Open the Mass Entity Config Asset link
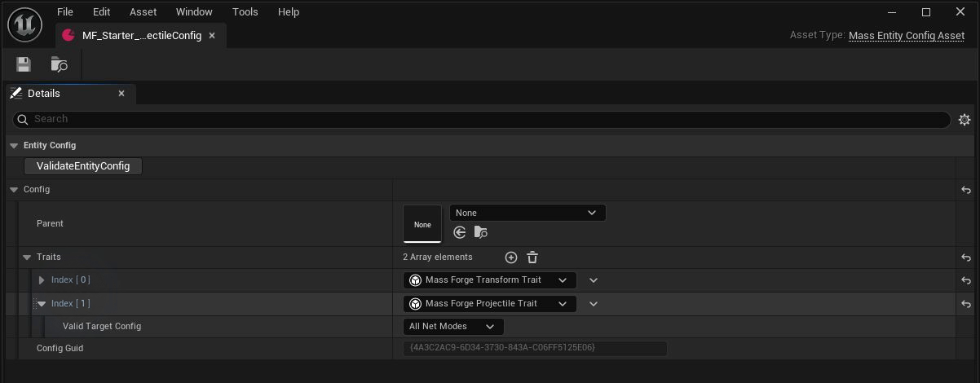Screen dimensions: 980x383 point(907,36)
